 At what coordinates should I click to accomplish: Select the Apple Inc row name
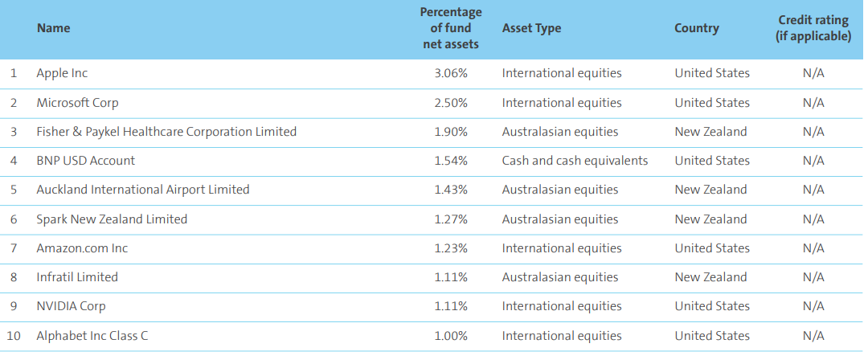point(62,73)
